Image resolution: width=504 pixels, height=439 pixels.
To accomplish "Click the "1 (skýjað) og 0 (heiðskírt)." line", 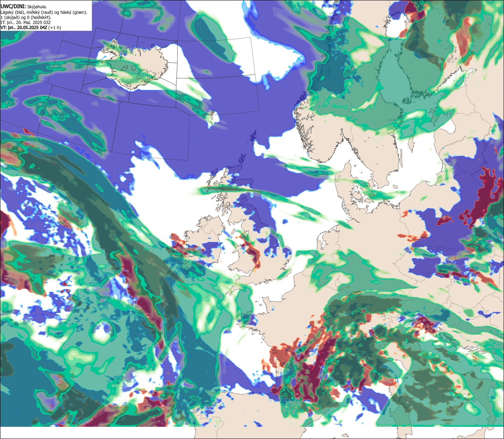I will click(x=26, y=17).
